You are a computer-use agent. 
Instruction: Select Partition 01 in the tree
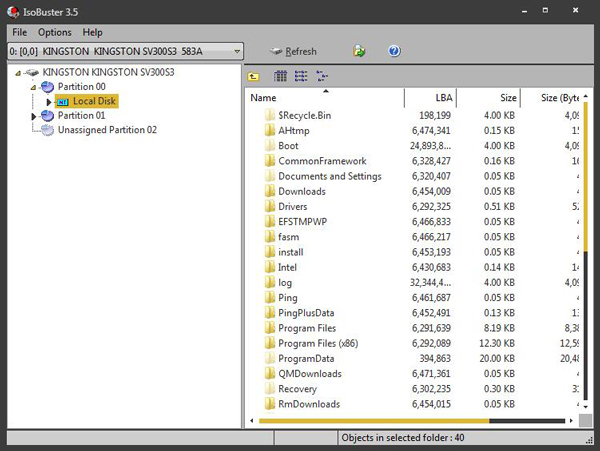pos(81,116)
